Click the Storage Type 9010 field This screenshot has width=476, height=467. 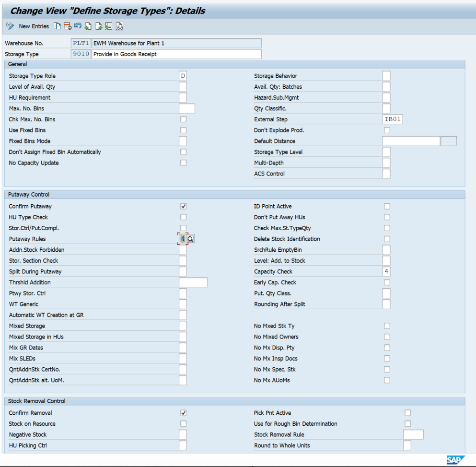pyautogui.click(x=81, y=54)
